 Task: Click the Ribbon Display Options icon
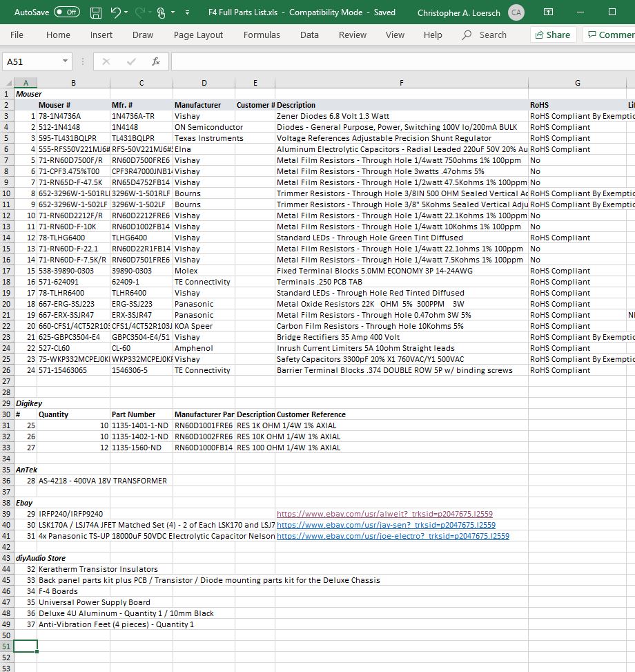(548, 12)
